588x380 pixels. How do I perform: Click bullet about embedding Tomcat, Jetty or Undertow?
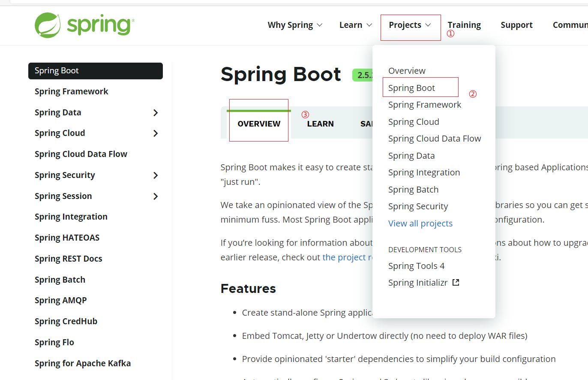pos(384,336)
